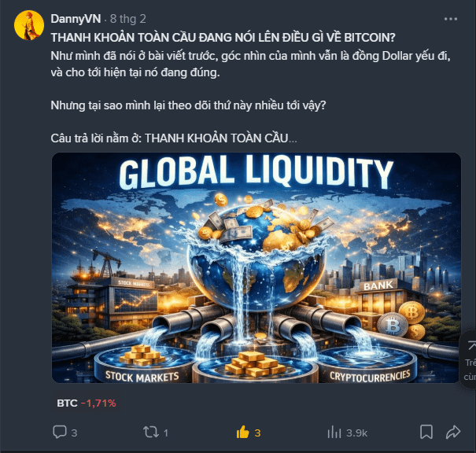Share the post via arrow icon
Screen dimensions: 476x453
(453, 432)
